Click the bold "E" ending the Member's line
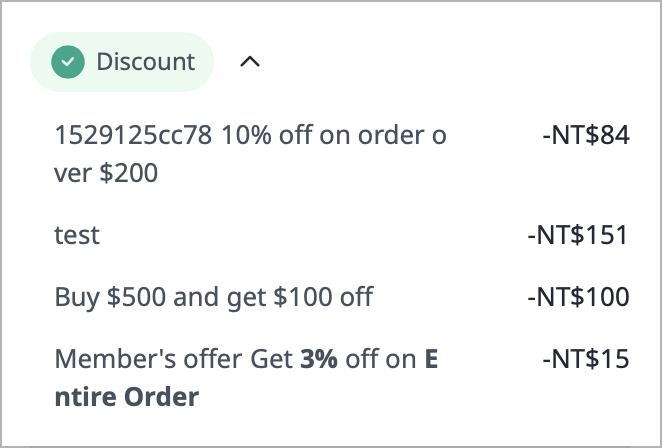662x448 pixels. tap(431, 359)
